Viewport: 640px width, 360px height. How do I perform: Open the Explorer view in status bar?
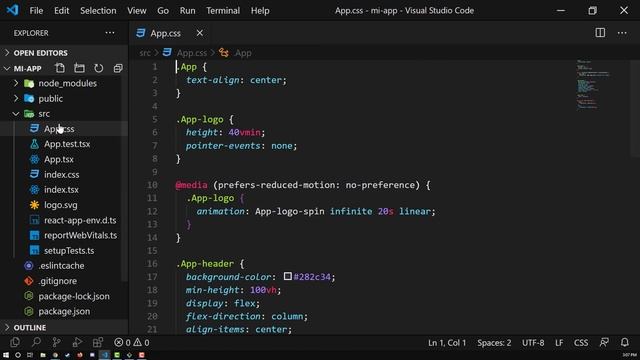15,342
